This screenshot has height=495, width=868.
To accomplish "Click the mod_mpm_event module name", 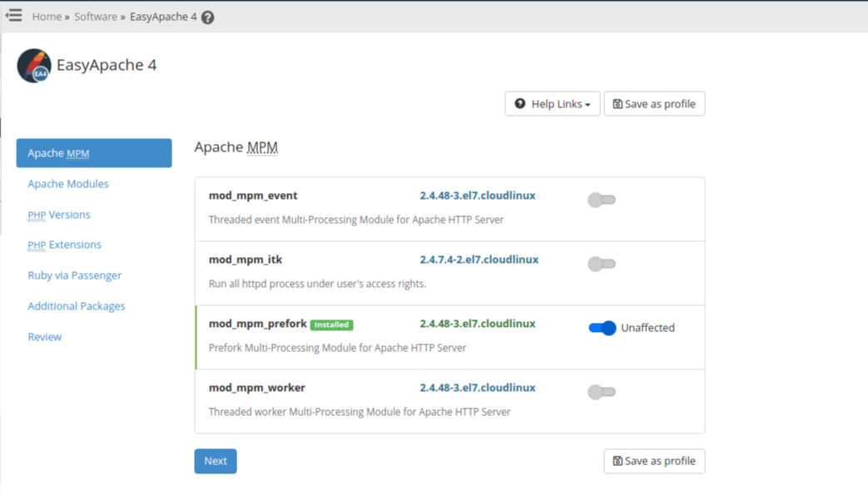I will click(x=253, y=196).
